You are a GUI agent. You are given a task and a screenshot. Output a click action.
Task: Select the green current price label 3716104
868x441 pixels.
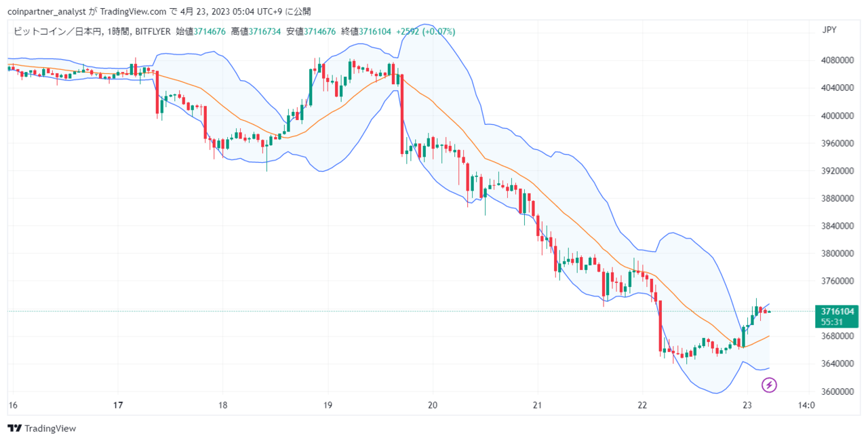pyautogui.click(x=838, y=311)
